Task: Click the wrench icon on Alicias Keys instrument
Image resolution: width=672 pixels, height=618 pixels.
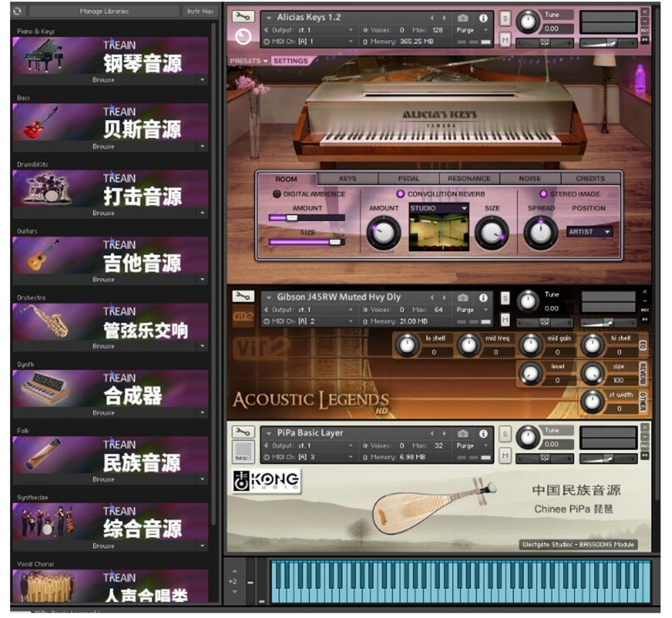Action: coord(243,17)
